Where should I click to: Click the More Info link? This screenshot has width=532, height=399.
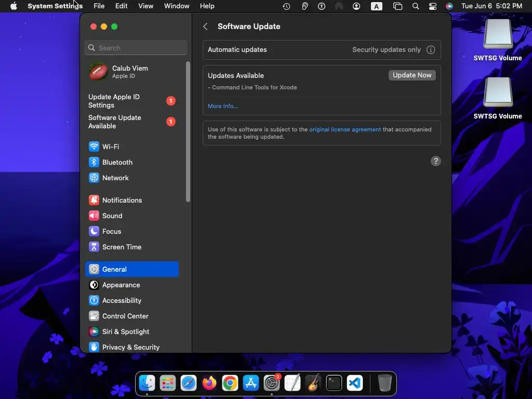click(223, 106)
